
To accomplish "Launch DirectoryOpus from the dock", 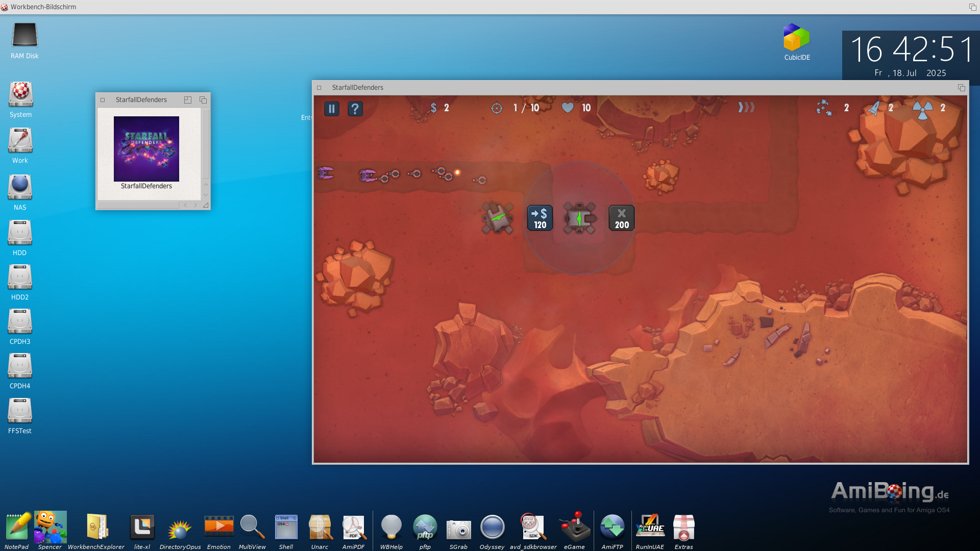I will [x=180, y=531].
